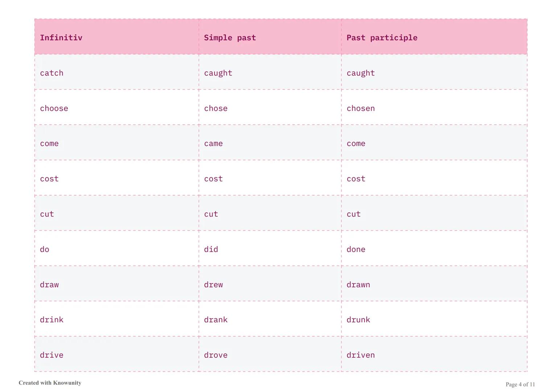The height and width of the screenshot is (392, 554).
Task: Select the word done
Action: (356, 249)
